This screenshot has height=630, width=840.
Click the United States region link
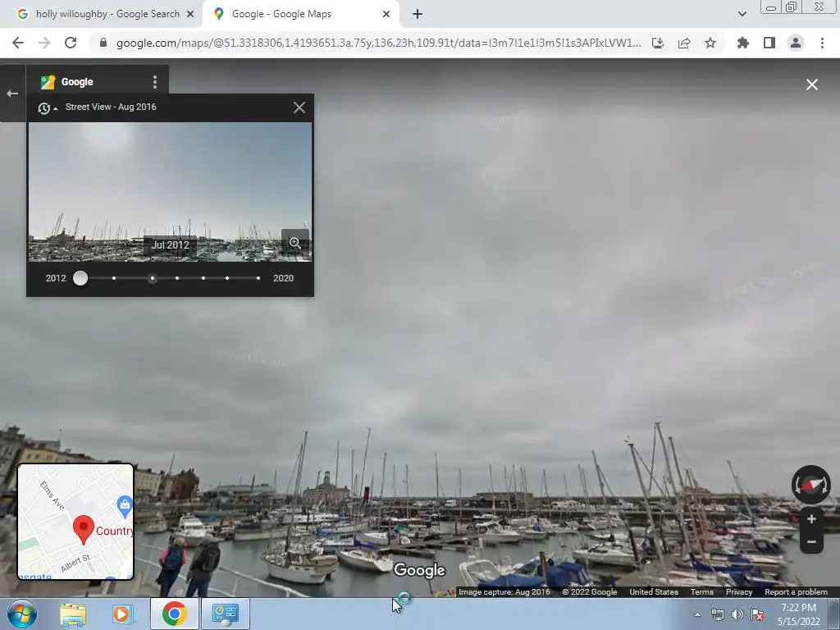(x=654, y=592)
